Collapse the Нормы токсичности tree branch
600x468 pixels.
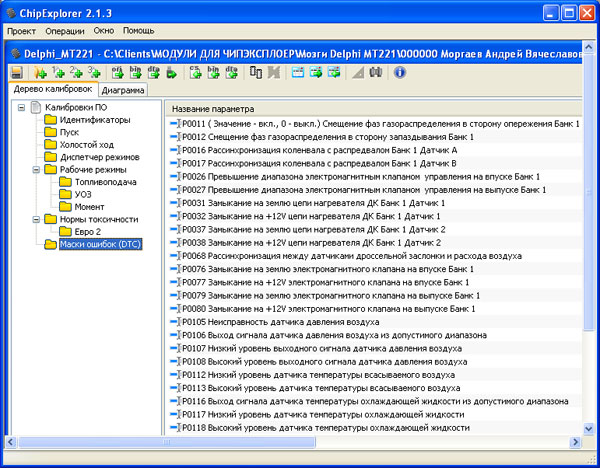pos(36,219)
